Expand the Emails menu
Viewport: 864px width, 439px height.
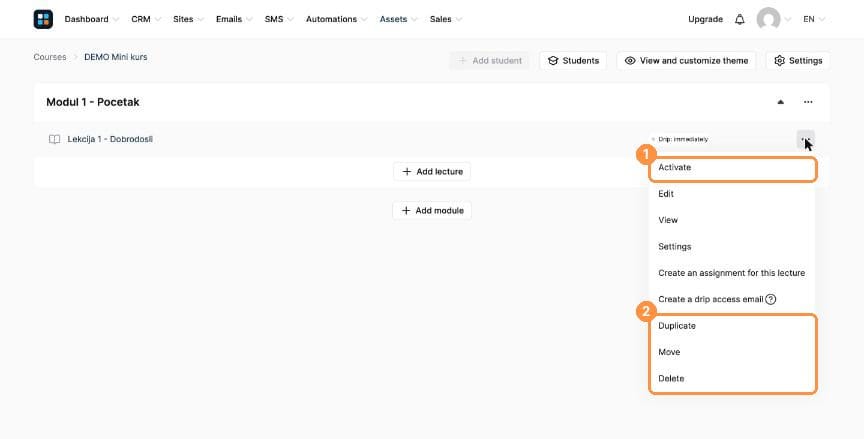point(234,19)
